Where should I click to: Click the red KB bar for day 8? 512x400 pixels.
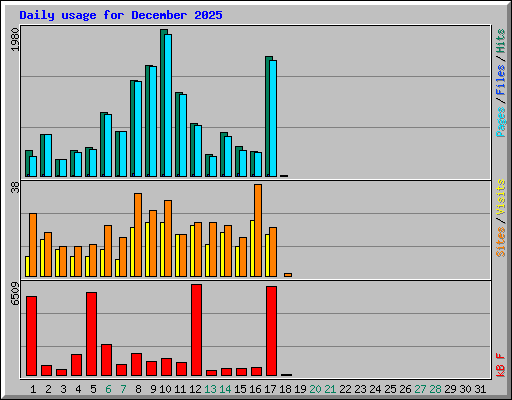point(136,365)
